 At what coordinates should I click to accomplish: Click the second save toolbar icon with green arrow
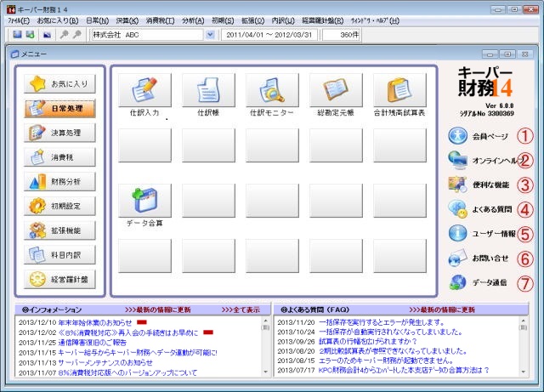(31, 34)
